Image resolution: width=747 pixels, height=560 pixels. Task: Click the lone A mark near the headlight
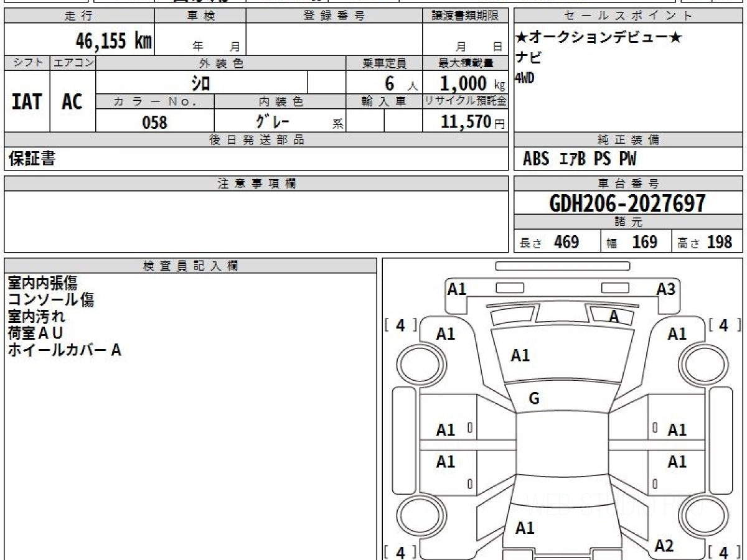(x=614, y=317)
